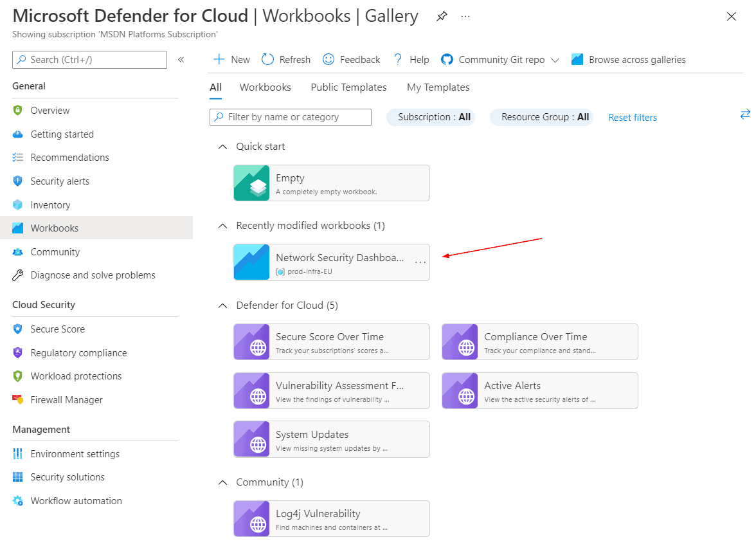
Task: Click the Help question mark icon
Action: click(398, 59)
